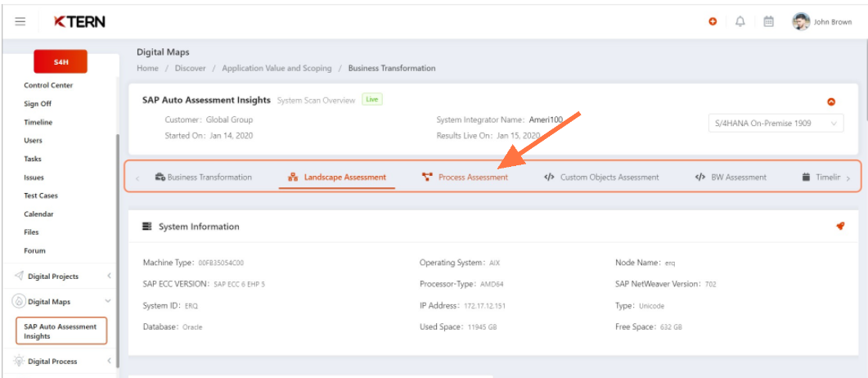Click the BW Assessment code icon

[x=700, y=177]
